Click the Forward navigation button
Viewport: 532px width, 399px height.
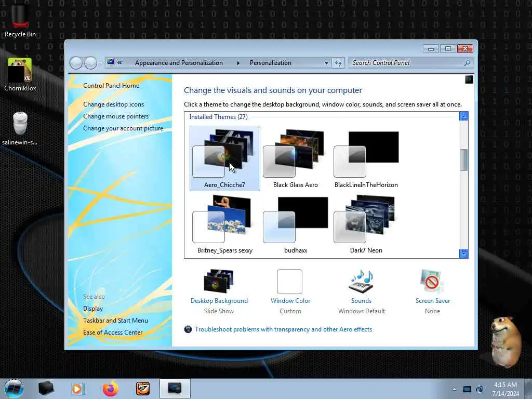click(x=90, y=63)
